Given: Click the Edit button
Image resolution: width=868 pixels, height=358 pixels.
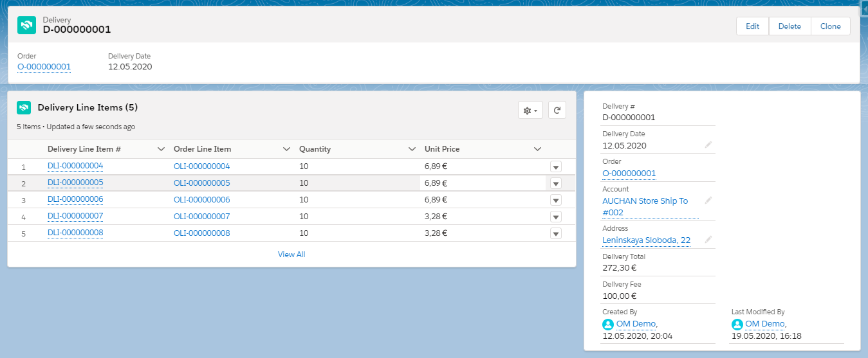Looking at the screenshot, I should (x=752, y=26).
